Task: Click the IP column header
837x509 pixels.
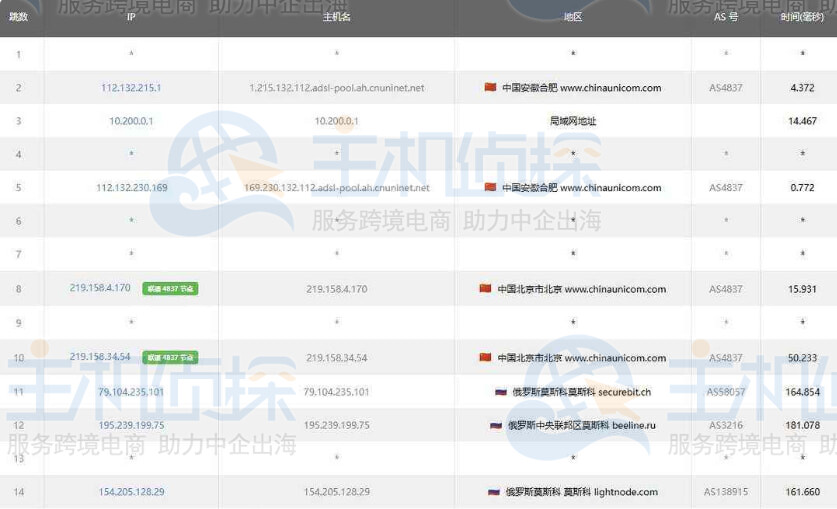Action: pyautogui.click(x=131, y=17)
